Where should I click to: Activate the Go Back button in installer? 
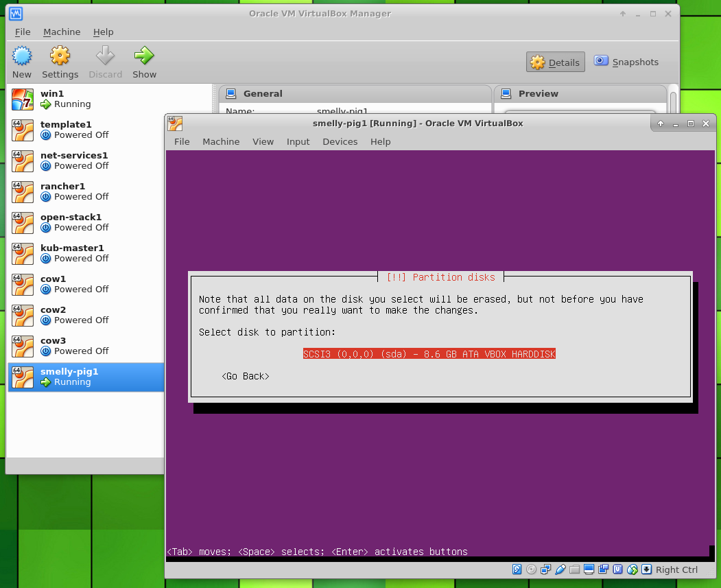pyautogui.click(x=245, y=376)
